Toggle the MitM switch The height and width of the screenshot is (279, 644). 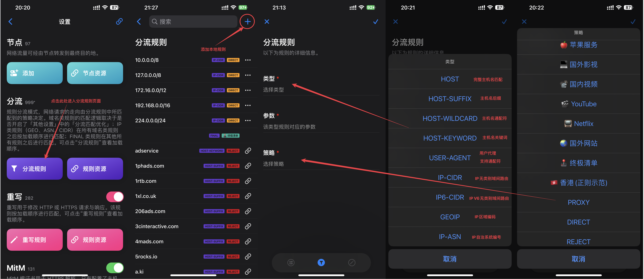(115, 268)
